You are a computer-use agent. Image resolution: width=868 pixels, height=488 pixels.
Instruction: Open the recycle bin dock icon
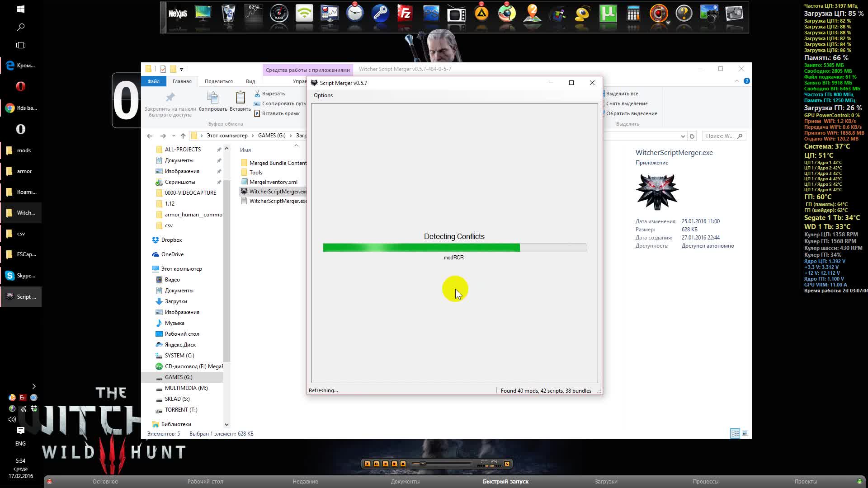[228, 14]
